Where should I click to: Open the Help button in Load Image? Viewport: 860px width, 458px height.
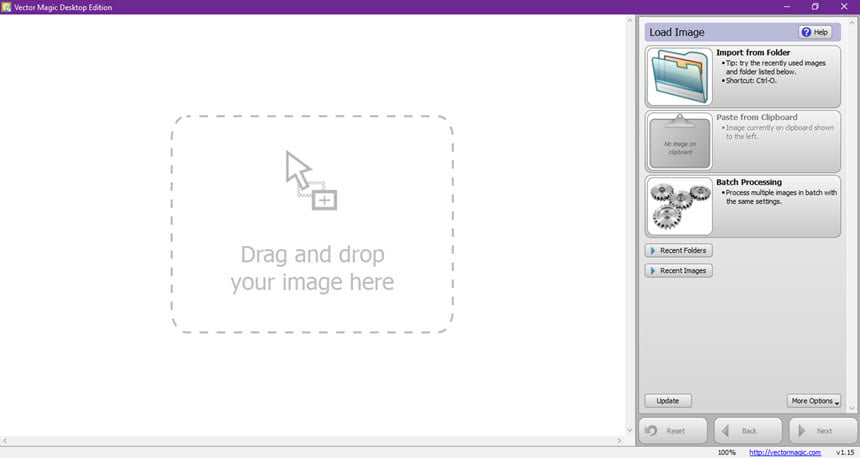click(x=814, y=32)
